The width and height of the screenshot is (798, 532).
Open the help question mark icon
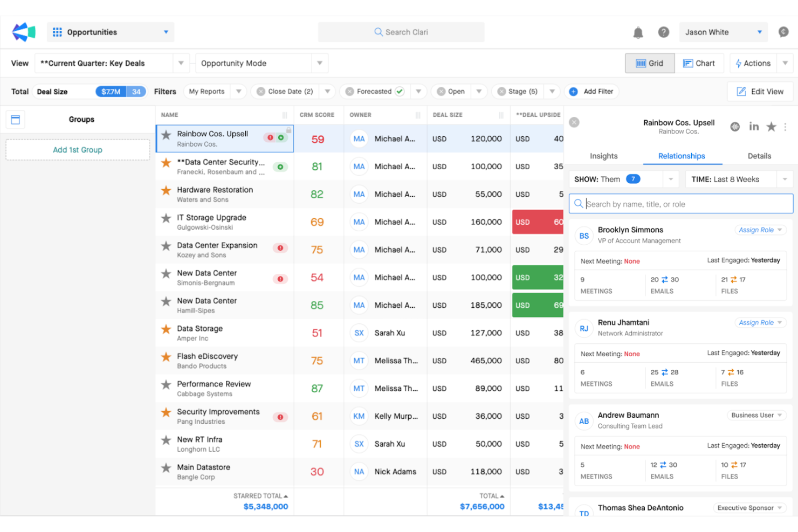click(x=664, y=32)
